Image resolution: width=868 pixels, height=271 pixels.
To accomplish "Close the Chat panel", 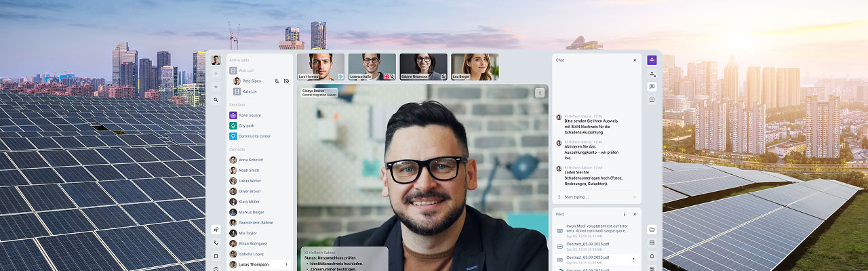I will (x=635, y=60).
